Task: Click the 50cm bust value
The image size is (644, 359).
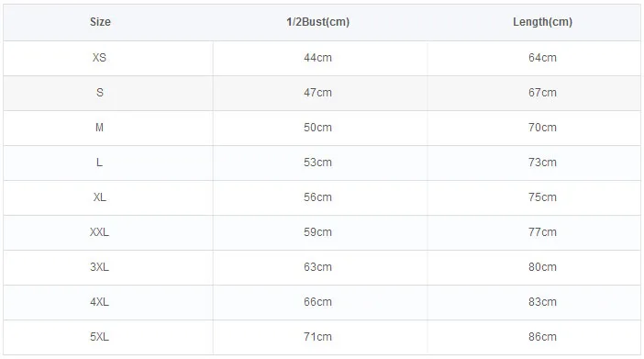Action: point(318,128)
